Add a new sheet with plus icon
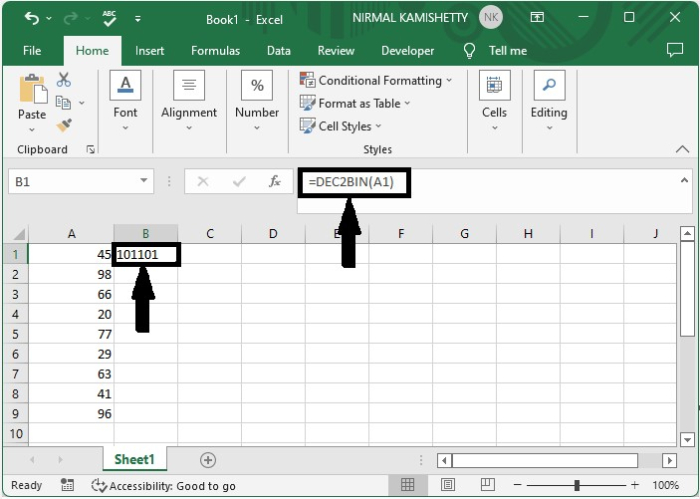Screen dimensions: 700x499 pyautogui.click(x=208, y=460)
